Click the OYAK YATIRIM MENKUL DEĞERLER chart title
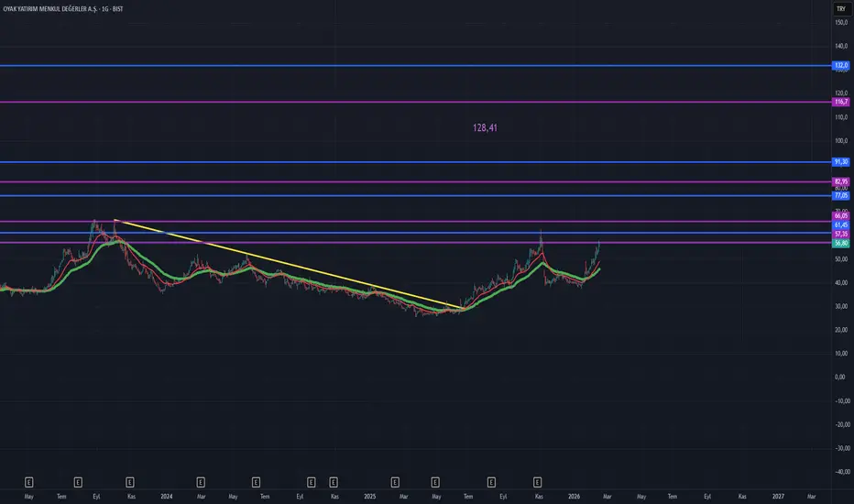This screenshot has height=504, width=854. (62, 9)
